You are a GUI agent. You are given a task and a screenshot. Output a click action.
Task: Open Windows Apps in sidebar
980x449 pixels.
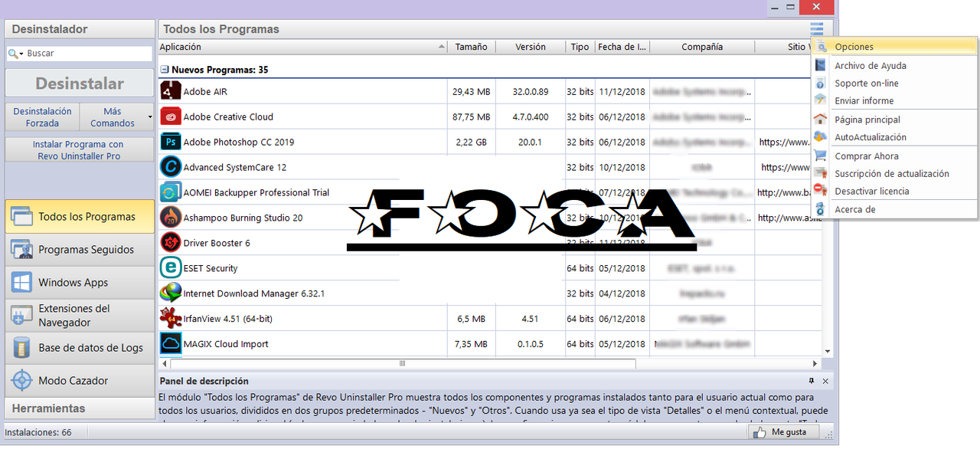pos(80,283)
